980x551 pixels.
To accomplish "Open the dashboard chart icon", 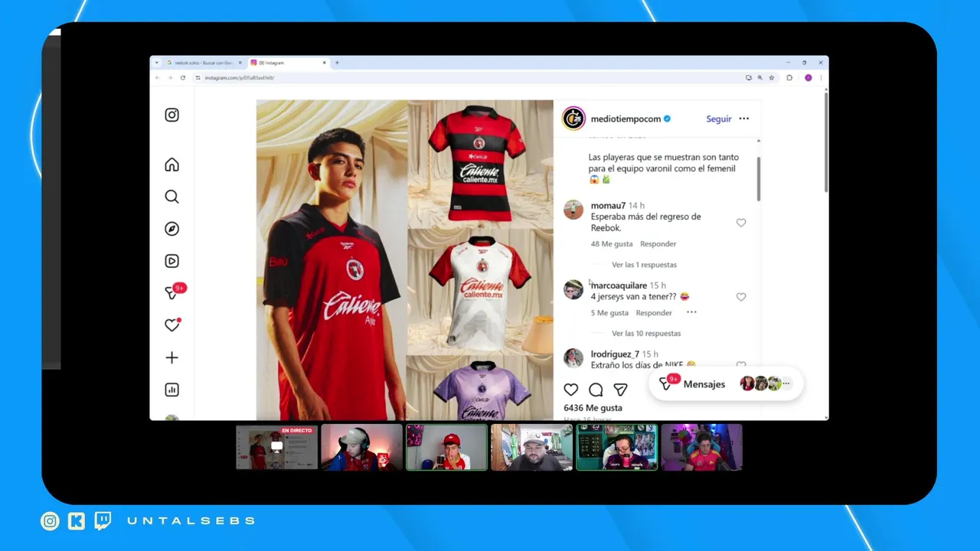I will 171,390.
